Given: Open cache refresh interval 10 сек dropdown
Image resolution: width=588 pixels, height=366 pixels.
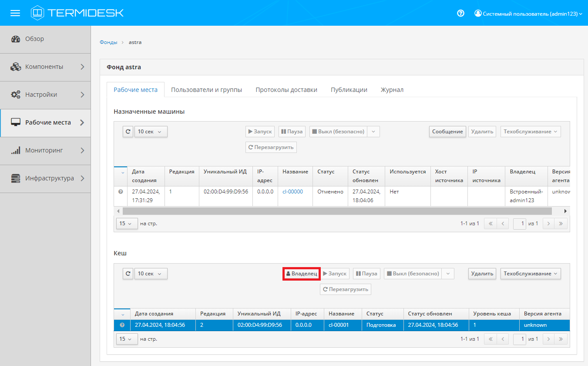Looking at the screenshot, I should click(151, 274).
